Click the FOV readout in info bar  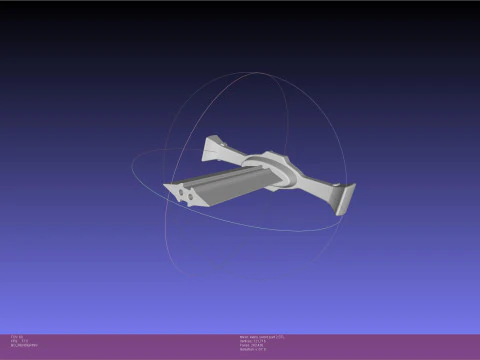click(x=17, y=337)
